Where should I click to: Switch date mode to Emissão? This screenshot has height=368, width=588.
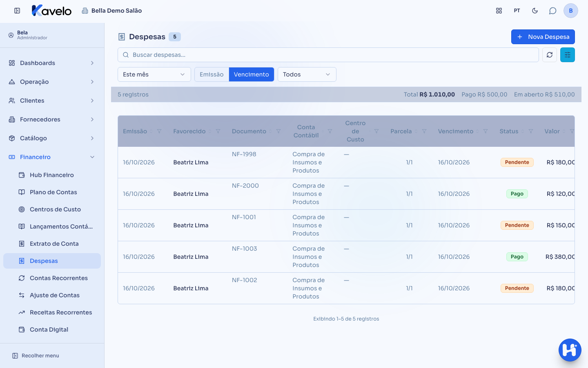pyautogui.click(x=212, y=74)
